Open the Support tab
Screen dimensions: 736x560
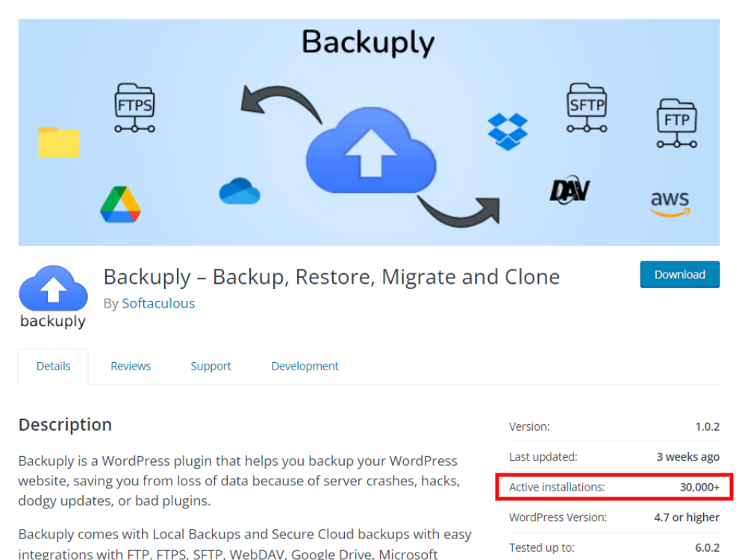coord(210,366)
